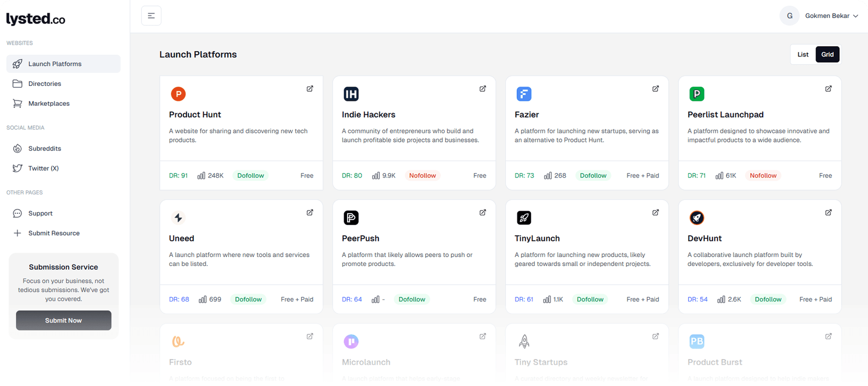Click the Uneed lightning bolt logo
Screen dimensions: 868x386
tap(178, 218)
